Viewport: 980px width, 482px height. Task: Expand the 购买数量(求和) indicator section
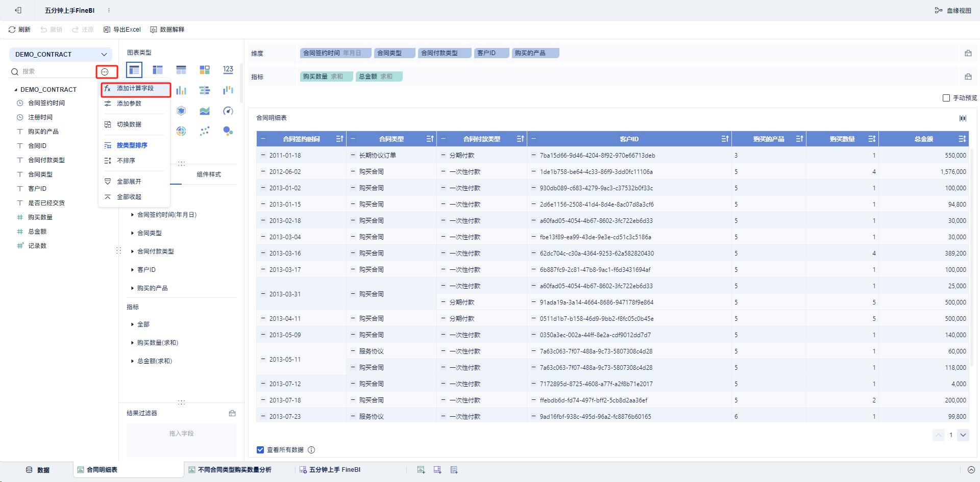[x=133, y=343]
